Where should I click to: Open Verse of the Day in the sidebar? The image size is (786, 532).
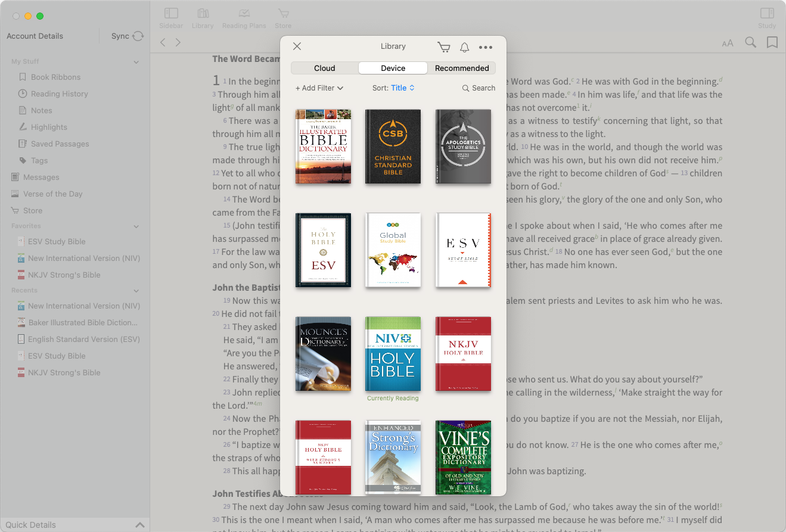[x=52, y=194]
